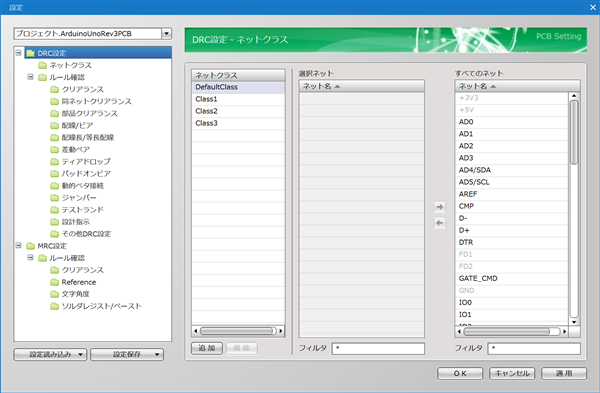This screenshot has height=393, width=600.
Task: Click folder icon beside 差動ペア
Action: coord(55,149)
